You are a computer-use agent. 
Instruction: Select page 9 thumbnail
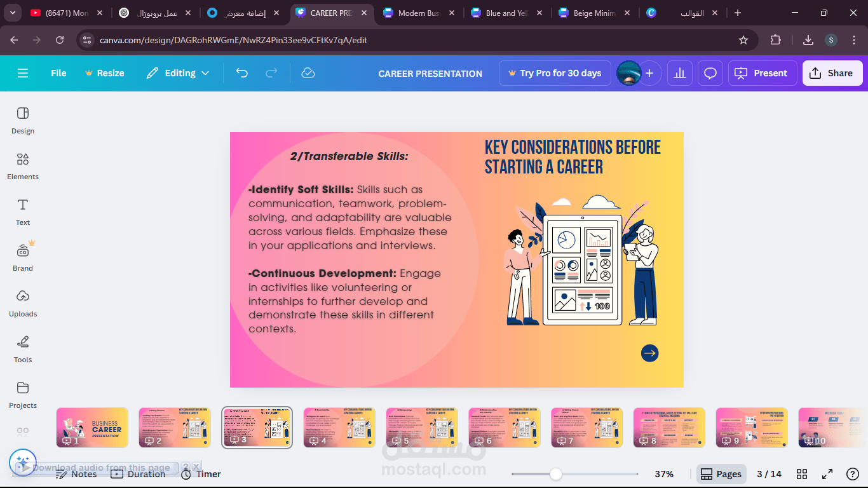[x=752, y=428]
